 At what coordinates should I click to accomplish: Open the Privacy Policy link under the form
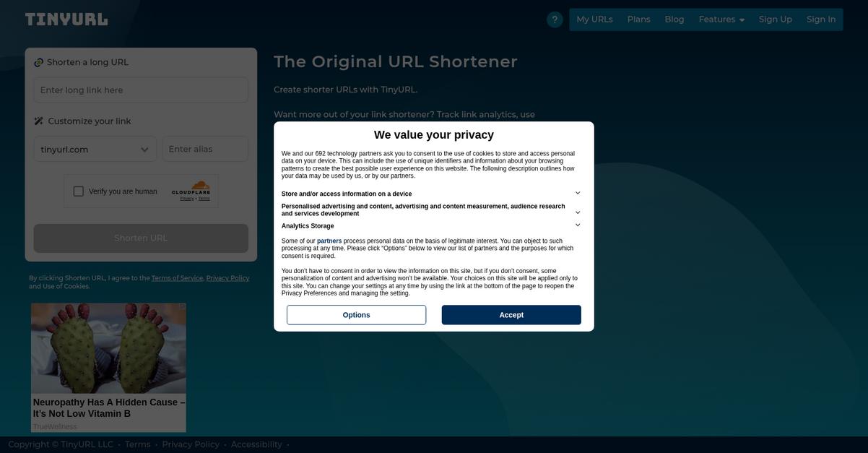tap(227, 278)
